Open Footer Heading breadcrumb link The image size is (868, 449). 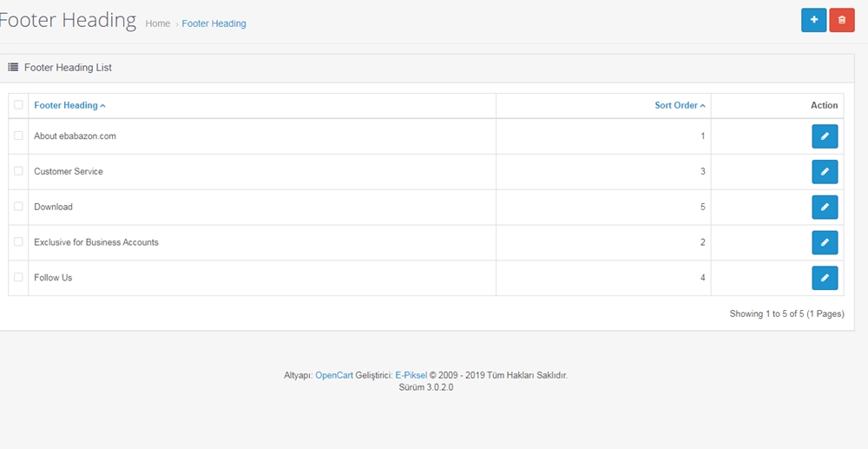[214, 23]
